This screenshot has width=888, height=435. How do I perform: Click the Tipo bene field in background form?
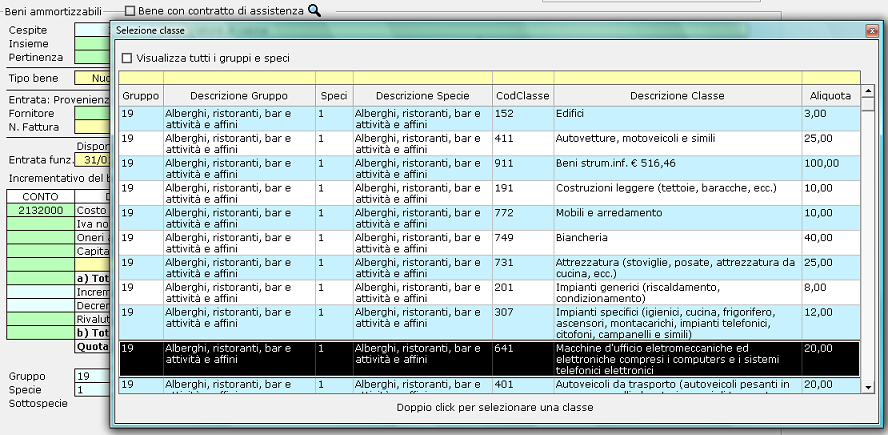pos(92,78)
